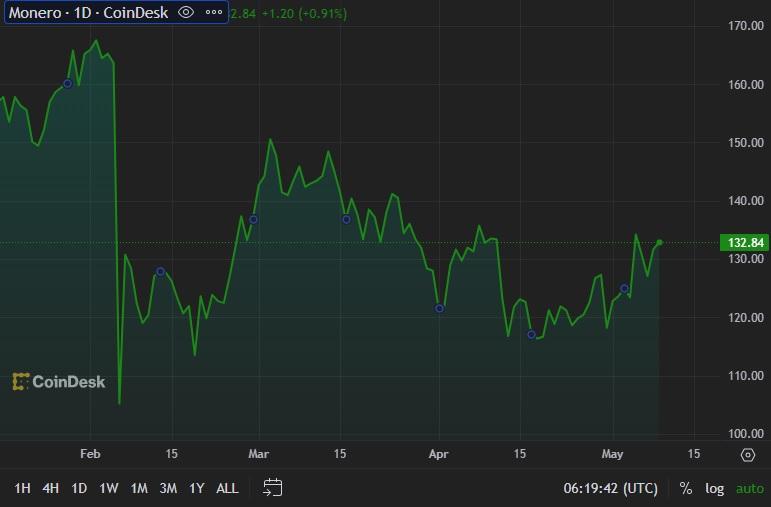The image size is (771, 507).
Task: Enable the log scale option
Action: coord(714,489)
